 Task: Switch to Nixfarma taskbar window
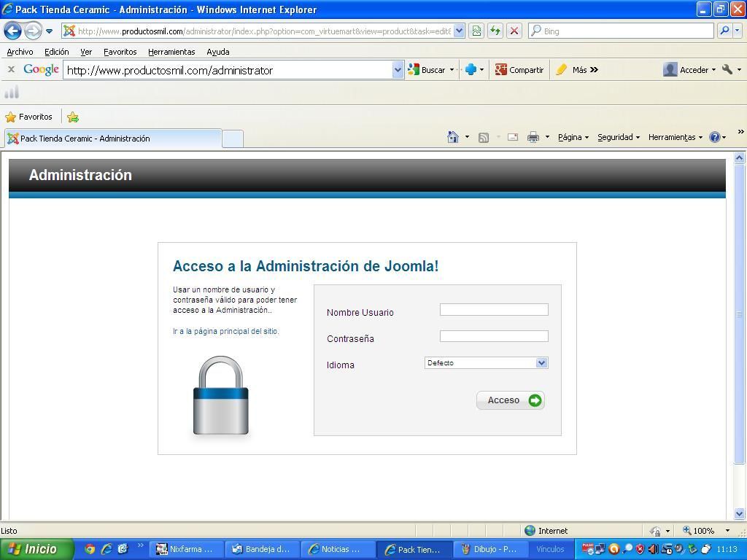coord(186,549)
